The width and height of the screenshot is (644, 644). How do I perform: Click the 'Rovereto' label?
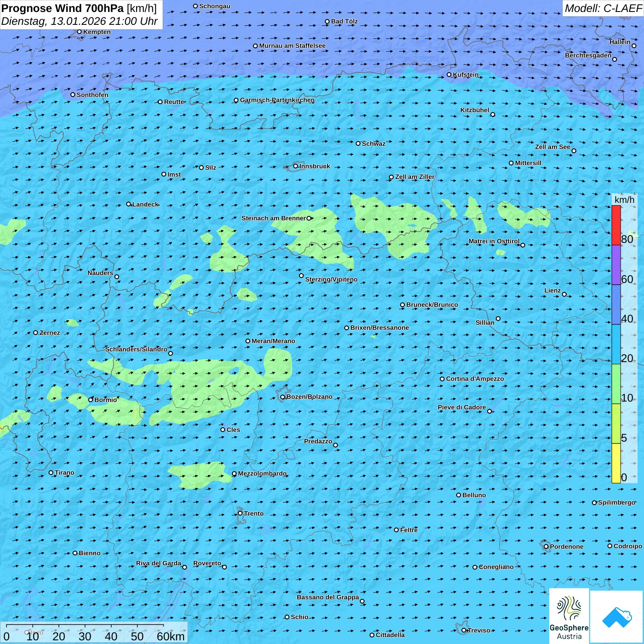(x=207, y=563)
